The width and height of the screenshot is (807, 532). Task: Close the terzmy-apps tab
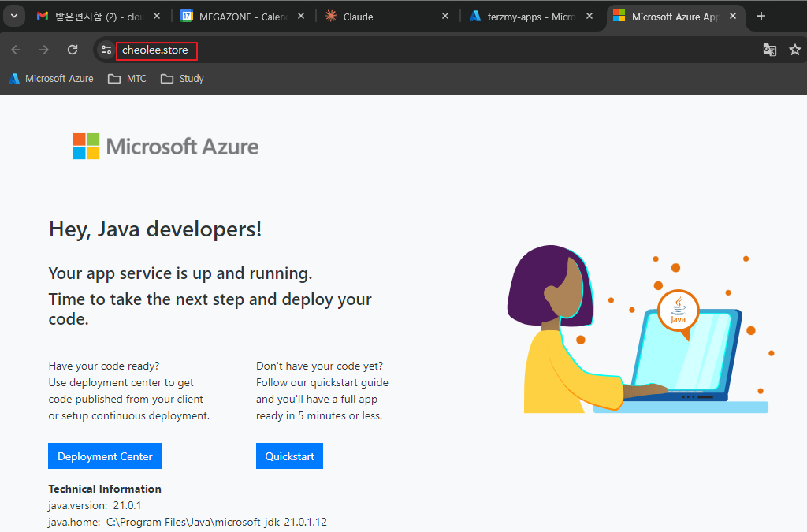point(589,17)
